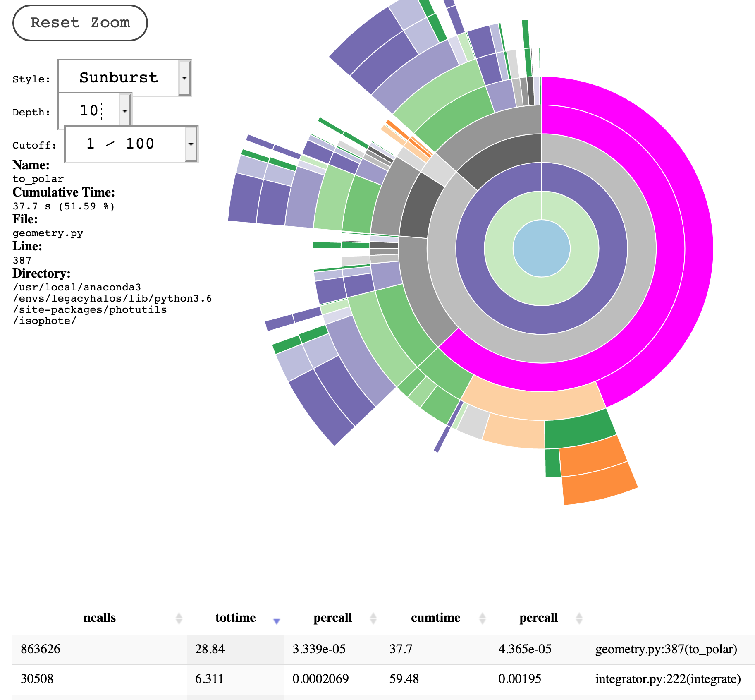
Task: Open the Depth dropdown
Action: click(x=124, y=110)
